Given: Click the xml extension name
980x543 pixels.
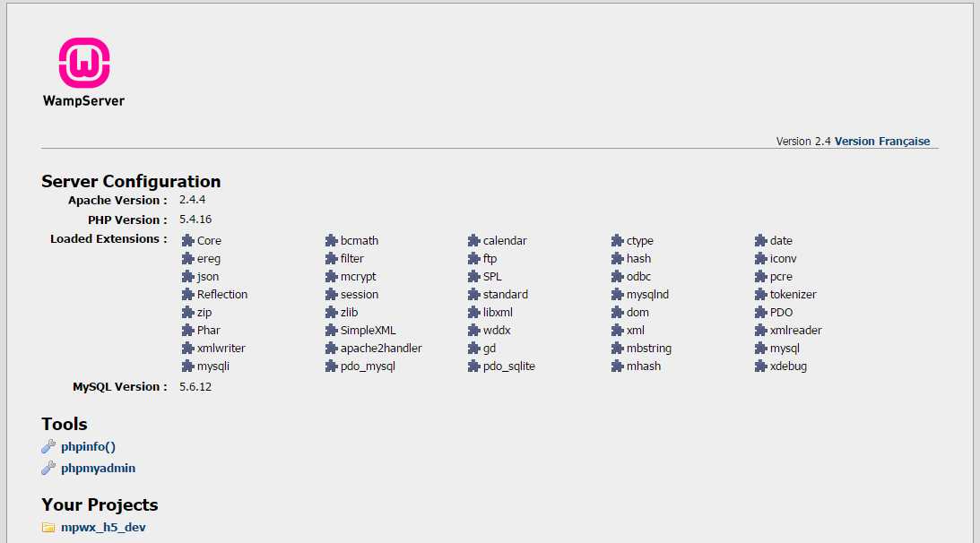Looking at the screenshot, I should [x=636, y=331].
